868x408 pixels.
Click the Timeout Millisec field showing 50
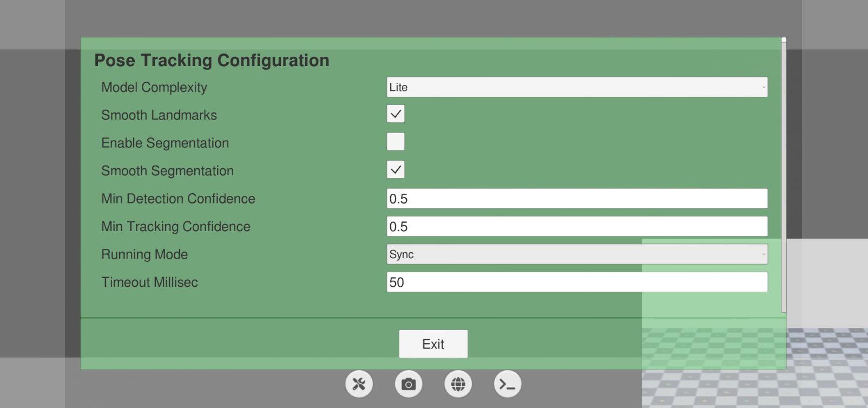(x=576, y=281)
